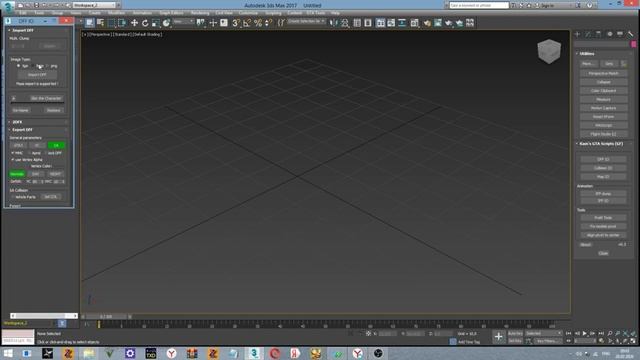This screenshot has width=640, height=360.
Task: Open the Modifiers menu
Action: (116, 13)
